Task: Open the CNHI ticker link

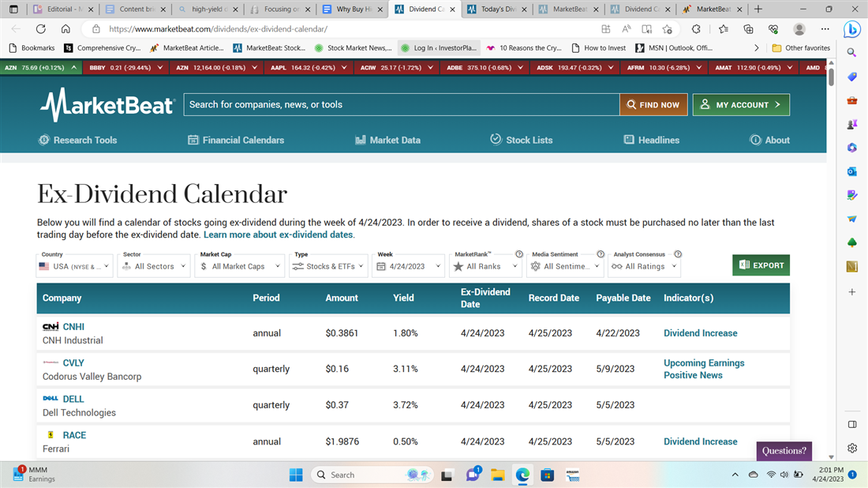Action: point(73,327)
